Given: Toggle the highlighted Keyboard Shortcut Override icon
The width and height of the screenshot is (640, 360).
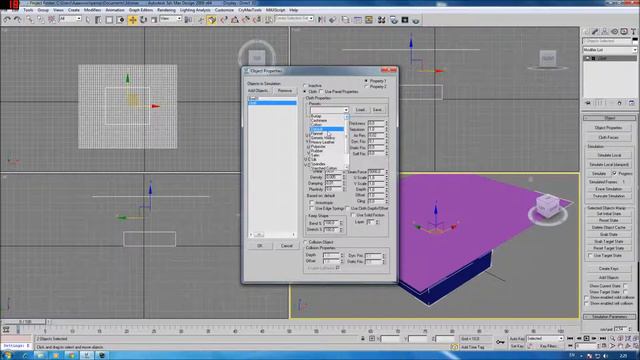Looking at the screenshot, I should pyautogui.click(x=211, y=20).
